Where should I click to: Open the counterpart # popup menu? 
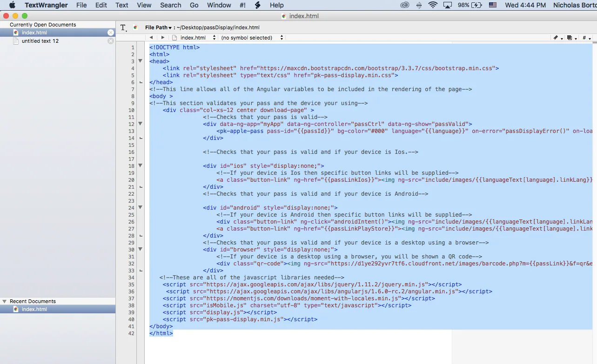tap(586, 38)
